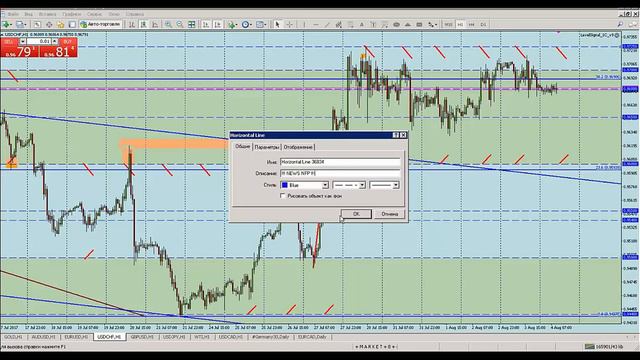Screen dimensions: 640x360
Task: Switch to the USDCAD,H1 chart tab
Action: pyautogui.click(x=230, y=337)
